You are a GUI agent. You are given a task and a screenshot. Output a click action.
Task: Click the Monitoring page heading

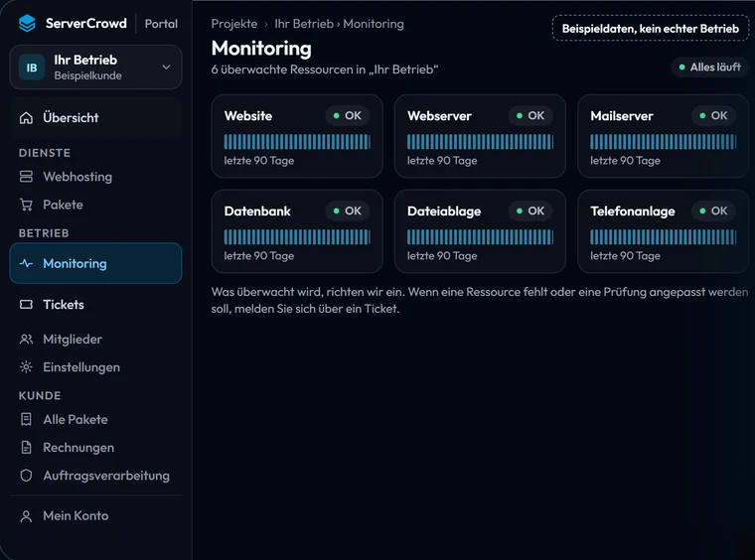pos(261,48)
